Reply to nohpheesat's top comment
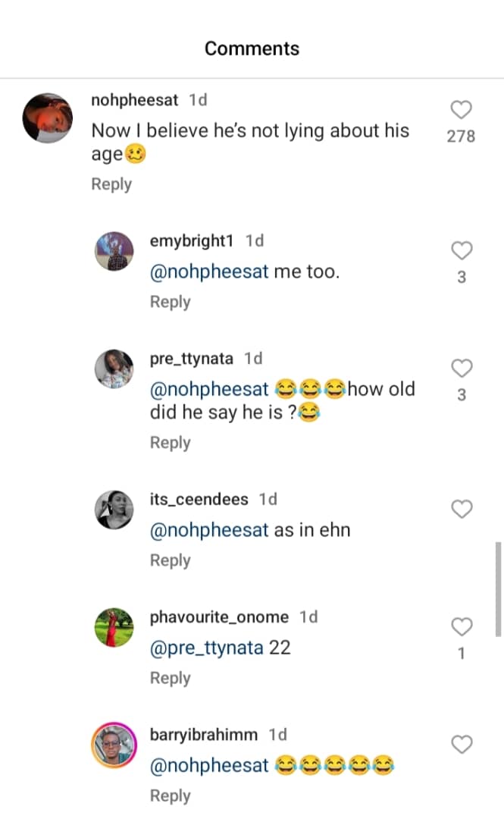504x819 pixels. click(x=111, y=184)
